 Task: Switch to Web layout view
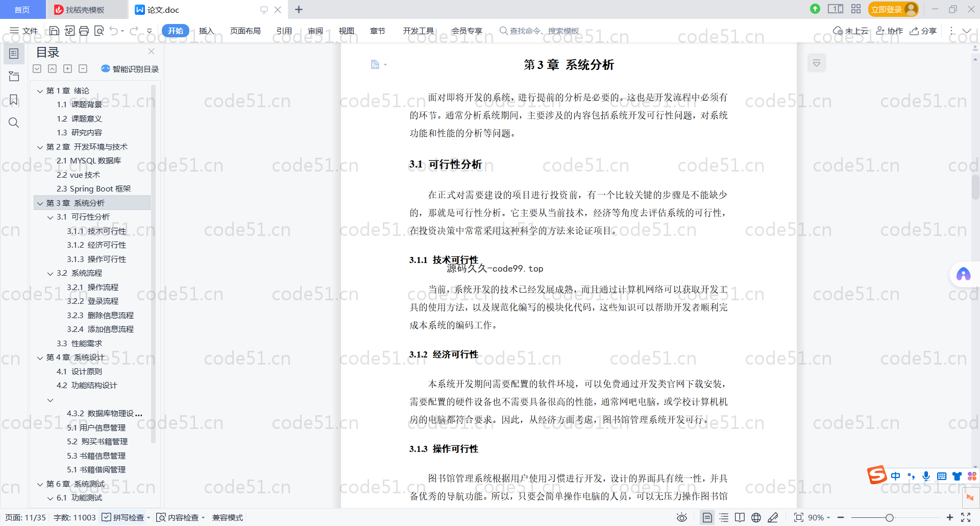(756, 517)
